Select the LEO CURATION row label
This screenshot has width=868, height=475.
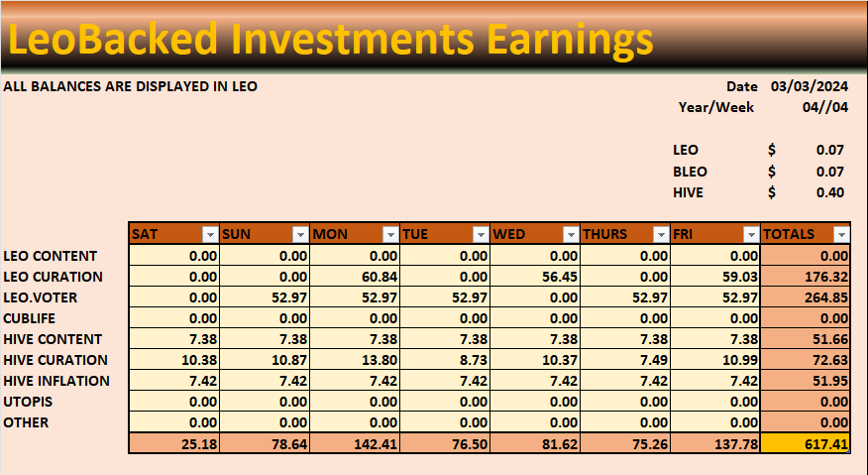54,277
